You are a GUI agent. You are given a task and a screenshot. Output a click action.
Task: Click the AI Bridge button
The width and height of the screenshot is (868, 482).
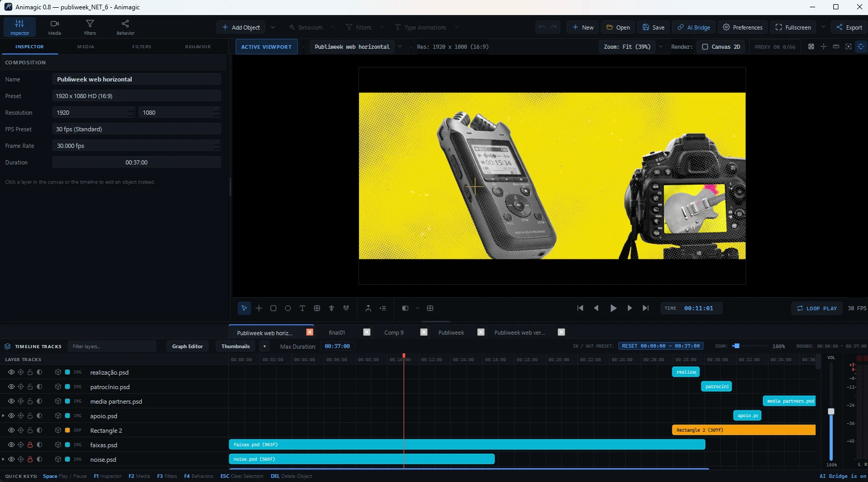click(x=694, y=27)
